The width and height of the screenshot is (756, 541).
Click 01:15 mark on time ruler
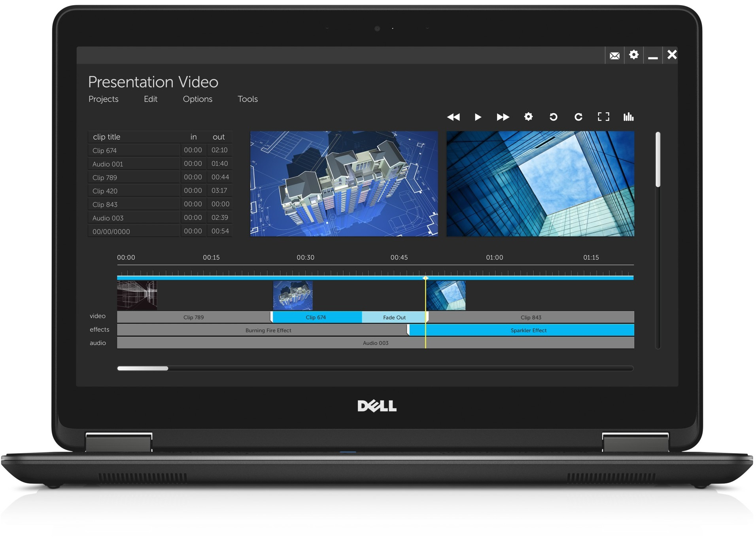tap(591, 257)
